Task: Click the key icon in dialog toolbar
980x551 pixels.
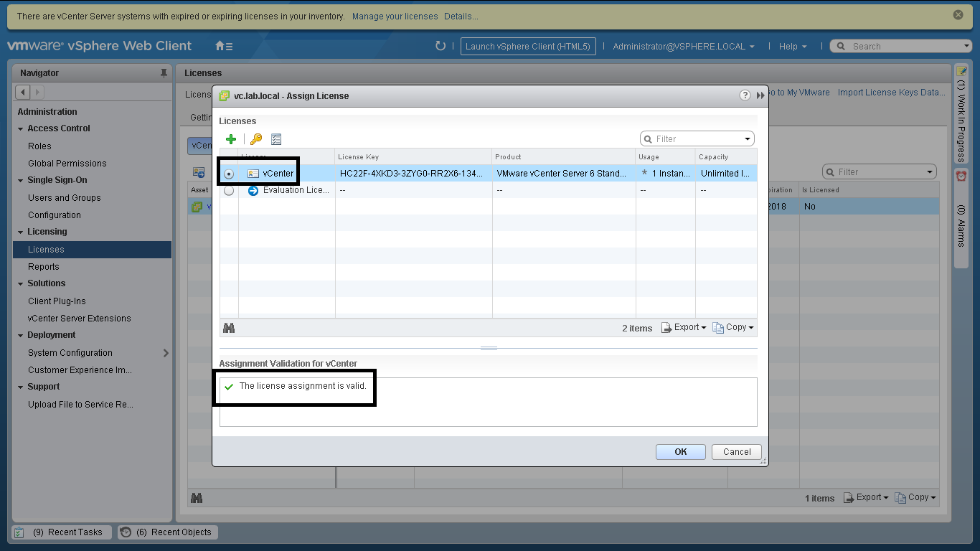Action: pyautogui.click(x=256, y=139)
